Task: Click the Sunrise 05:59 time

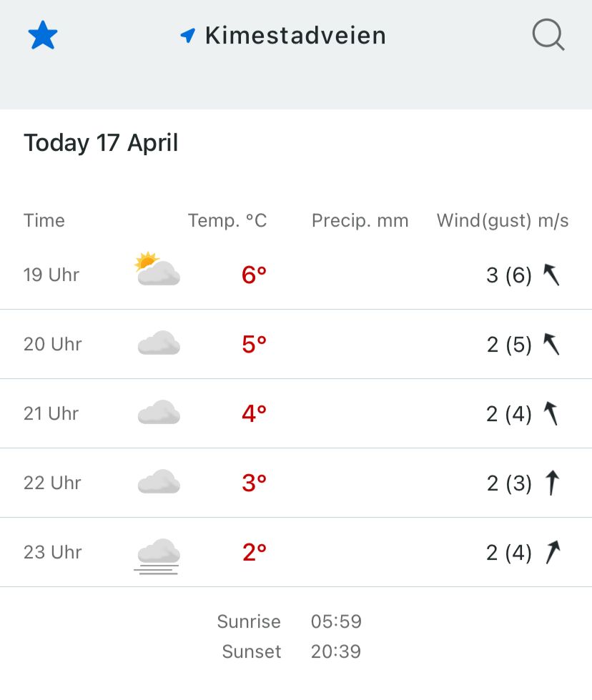Action: point(336,621)
